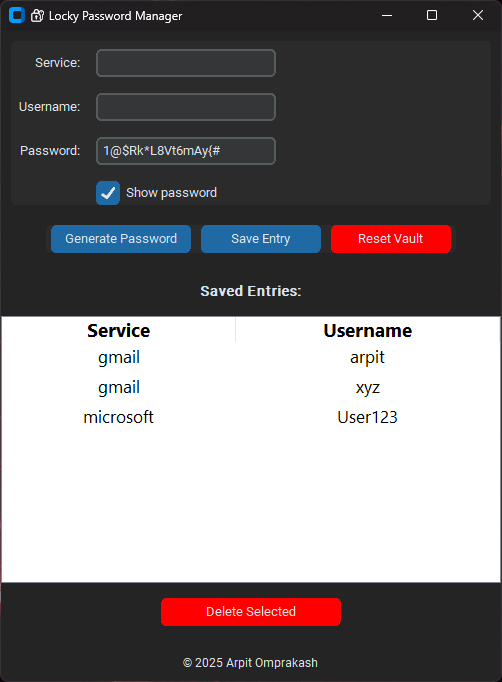502x682 pixels.
Task: Click the red Reset Vault button
Action: [391, 239]
